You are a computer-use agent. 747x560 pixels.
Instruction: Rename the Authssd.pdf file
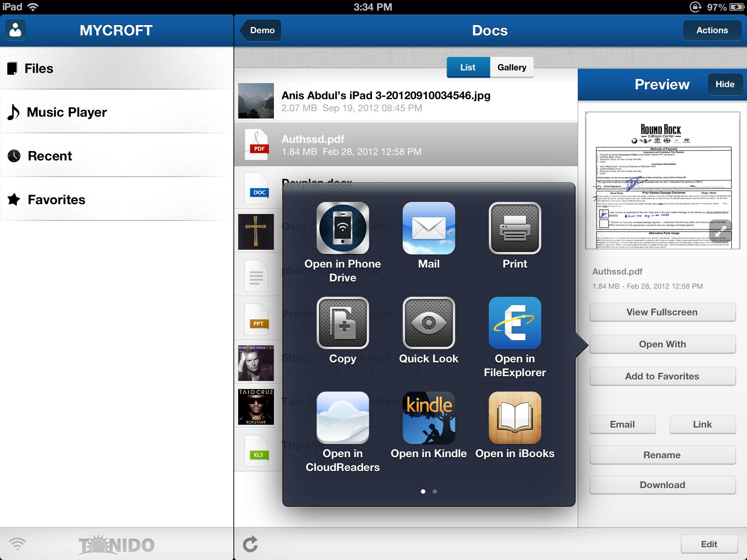[x=662, y=455]
